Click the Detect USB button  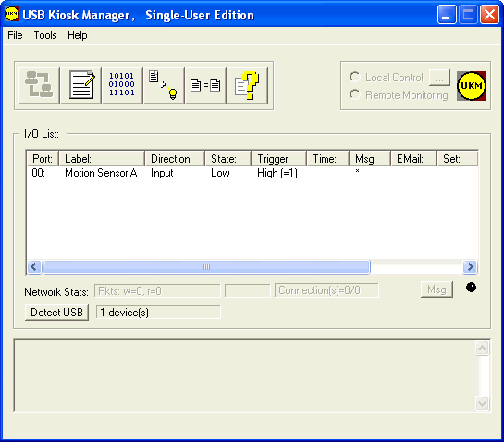57,313
